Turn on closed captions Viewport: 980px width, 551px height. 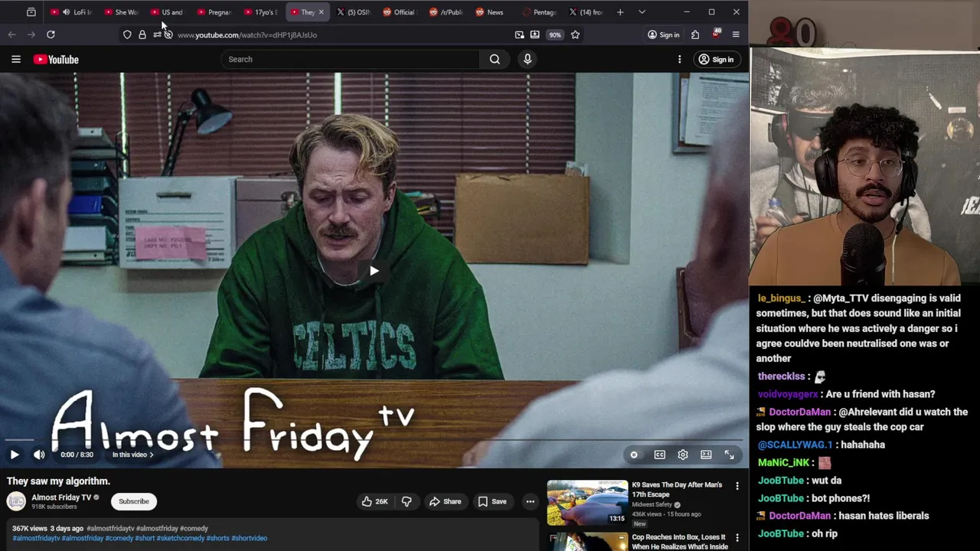coord(659,455)
